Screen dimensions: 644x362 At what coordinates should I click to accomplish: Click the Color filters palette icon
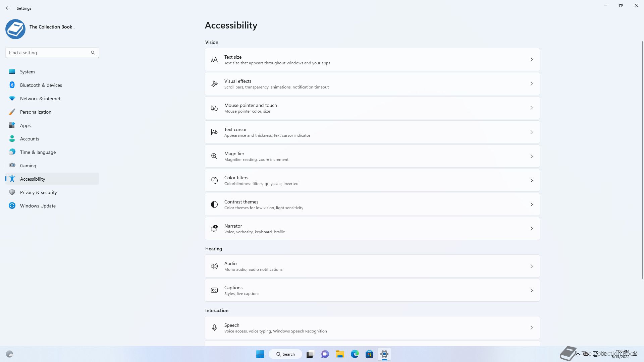214,180
